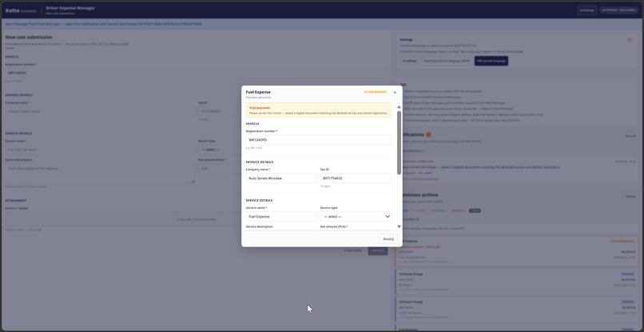The image size is (644, 332).
Task: Click Download current language (JSON) button
Action: coord(447,61)
